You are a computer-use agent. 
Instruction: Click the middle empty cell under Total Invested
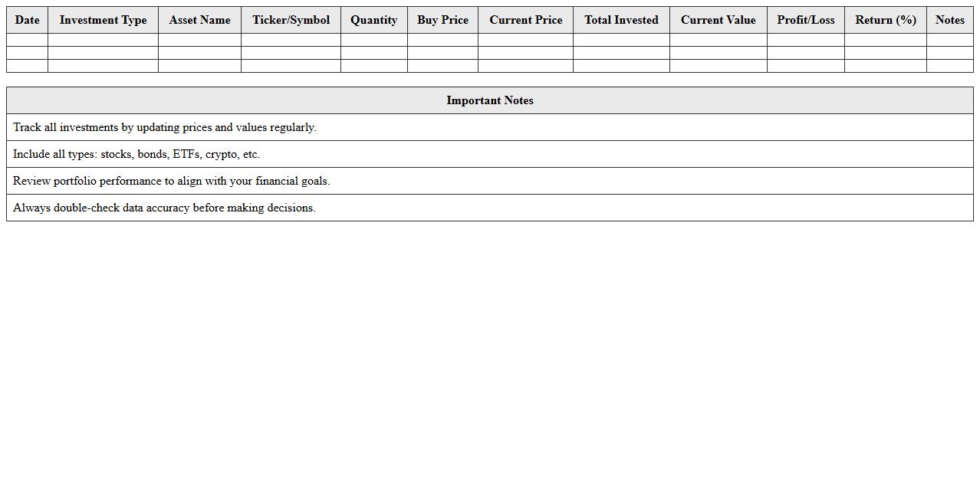pos(621,53)
